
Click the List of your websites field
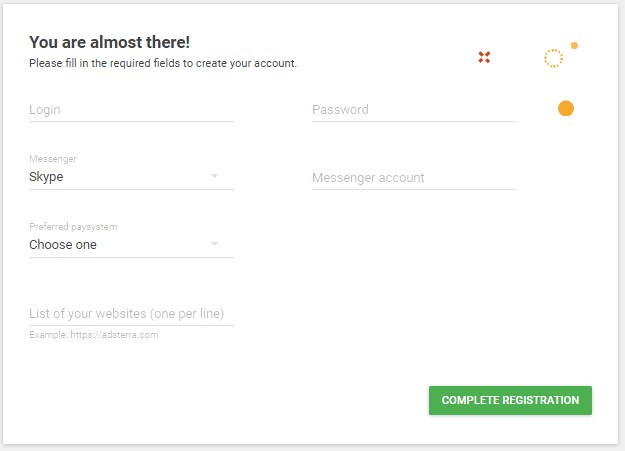click(131, 314)
